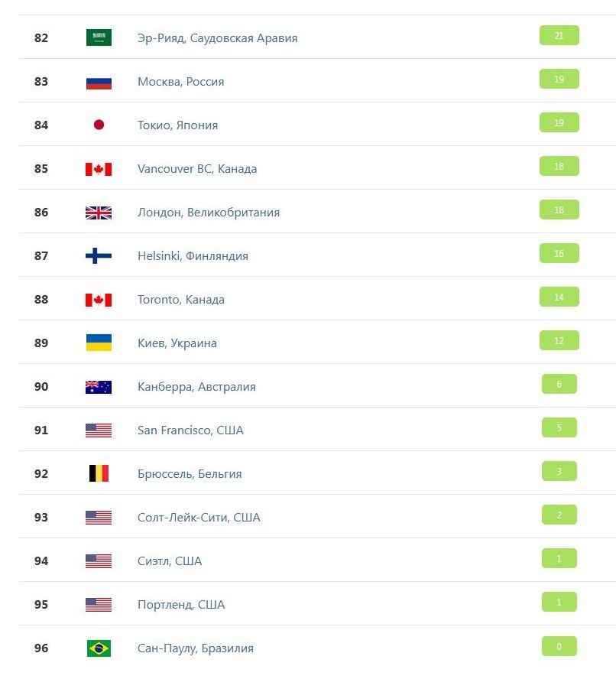The width and height of the screenshot is (616, 692).
Task: Select the Сиэтл, США city link
Action: click(170, 561)
